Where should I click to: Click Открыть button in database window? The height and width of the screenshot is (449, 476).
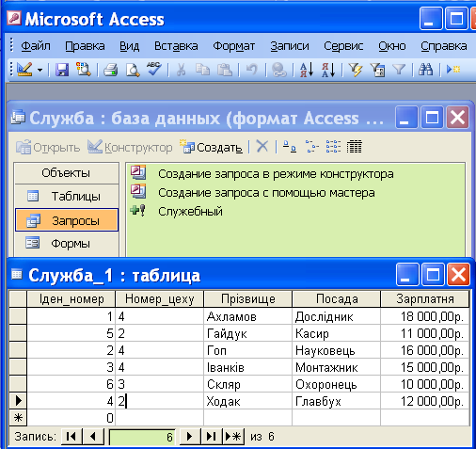[x=48, y=147]
